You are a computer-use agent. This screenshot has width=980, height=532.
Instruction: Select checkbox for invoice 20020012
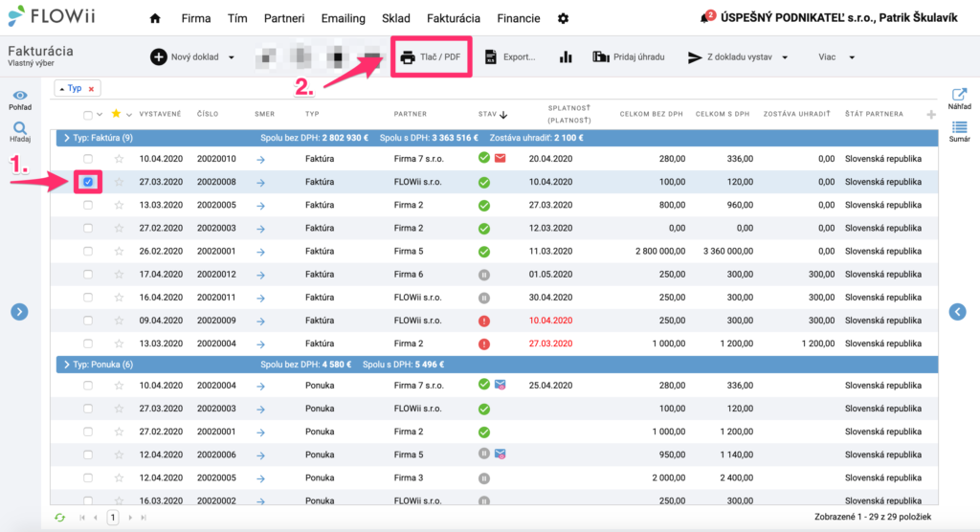pos(87,275)
